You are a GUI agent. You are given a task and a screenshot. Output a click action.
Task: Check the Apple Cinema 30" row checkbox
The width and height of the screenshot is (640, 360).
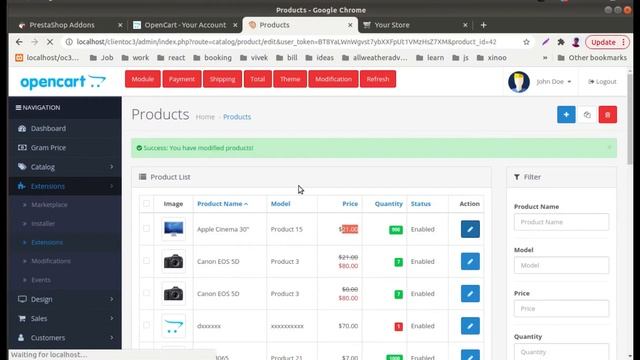(146, 229)
